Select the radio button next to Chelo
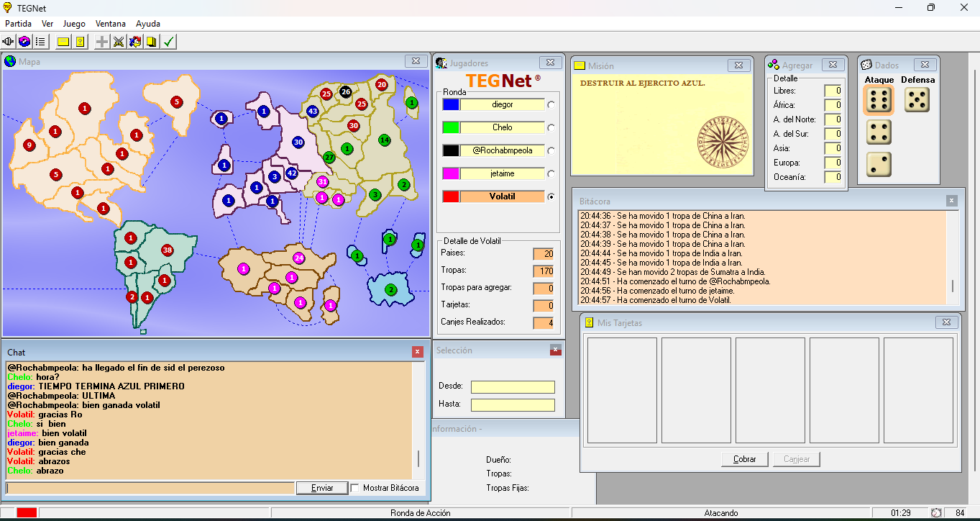This screenshot has width=980, height=521. pos(551,127)
